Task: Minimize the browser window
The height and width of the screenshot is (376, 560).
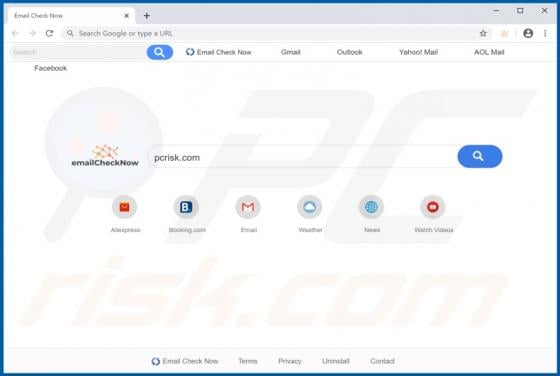Action: pos(496,11)
